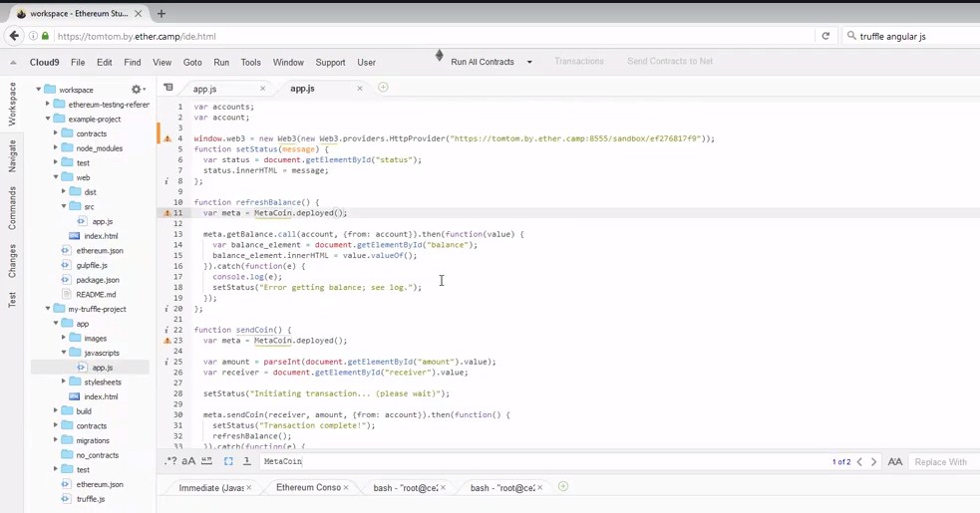Open the Navigate side panel
980x513 pixels.
tap(12, 155)
